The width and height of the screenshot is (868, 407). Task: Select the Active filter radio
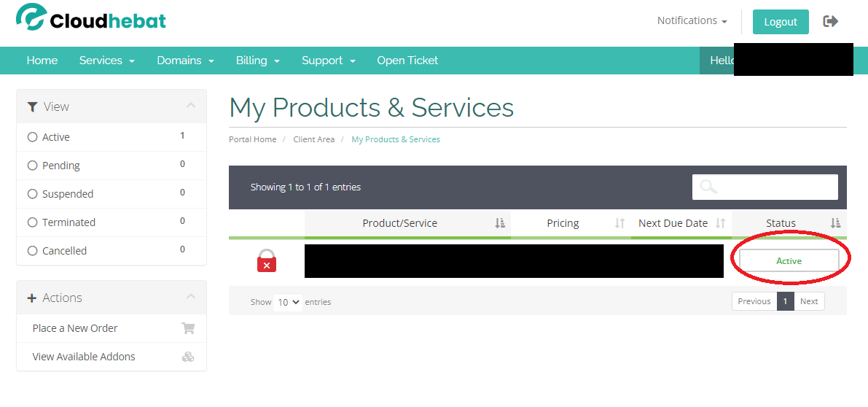point(32,137)
